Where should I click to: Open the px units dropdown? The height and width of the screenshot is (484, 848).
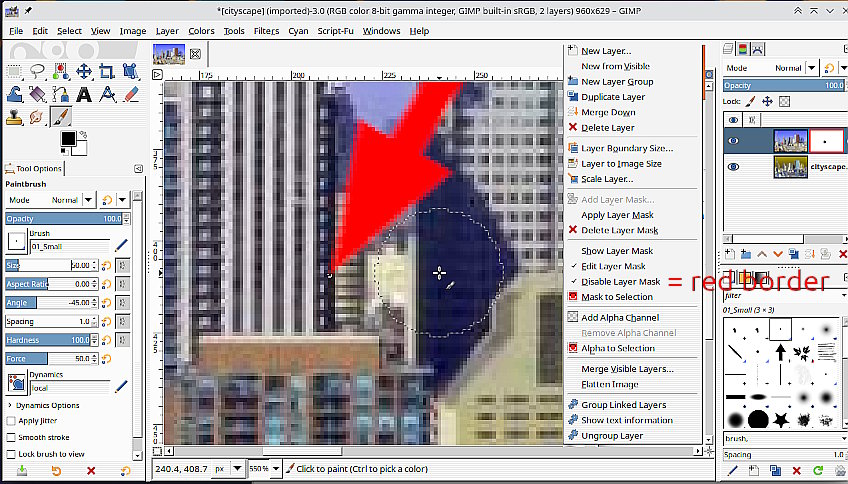237,469
